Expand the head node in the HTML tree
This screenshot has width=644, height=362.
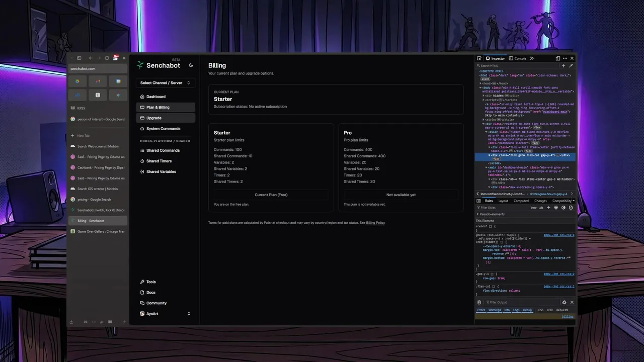[x=481, y=83]
